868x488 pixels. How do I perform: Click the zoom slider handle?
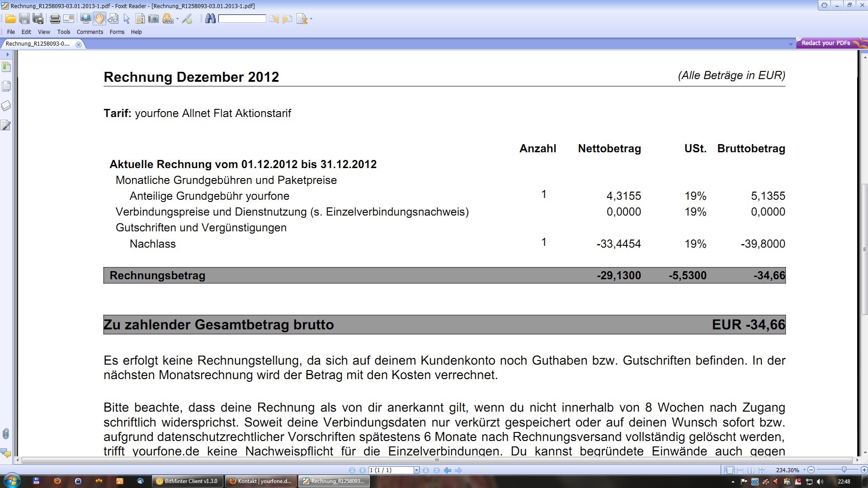pos(844,470)
